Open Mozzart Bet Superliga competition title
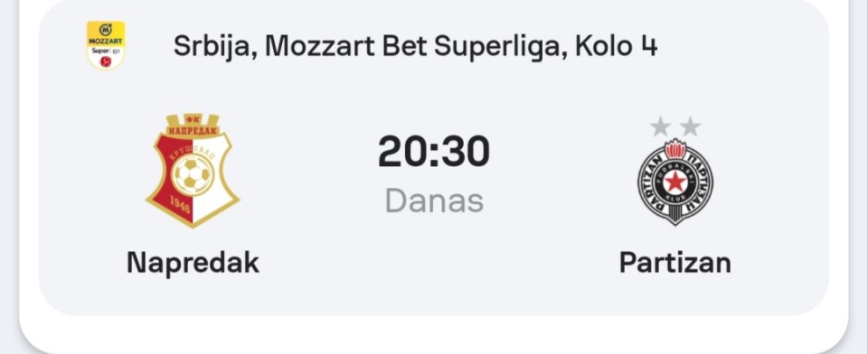 coord(415,46)
